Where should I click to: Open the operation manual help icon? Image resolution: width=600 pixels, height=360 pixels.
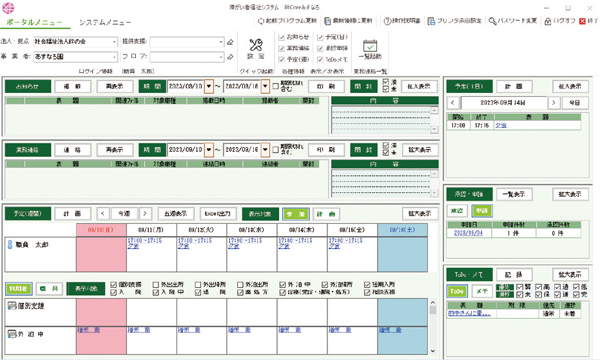click(x=387, y=21)
